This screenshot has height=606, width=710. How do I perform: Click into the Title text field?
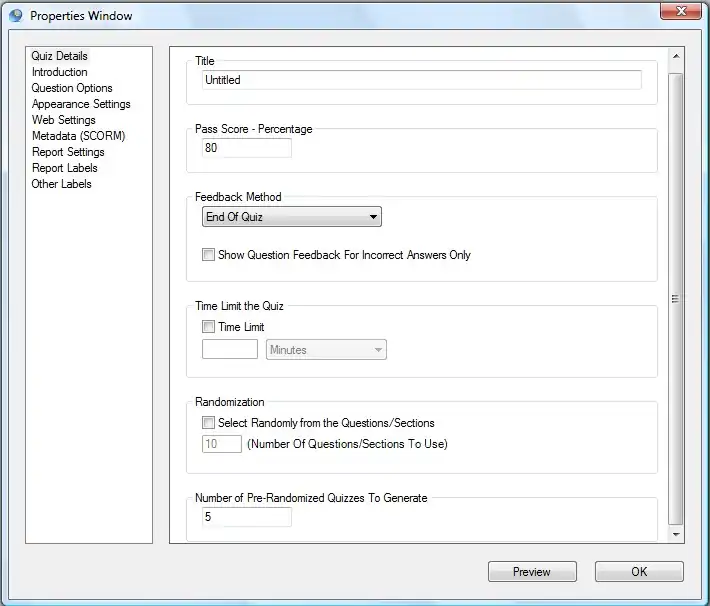421,80
